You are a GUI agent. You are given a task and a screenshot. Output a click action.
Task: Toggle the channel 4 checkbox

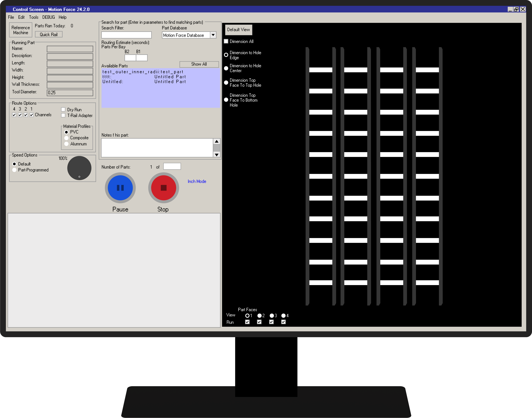pos(14,115)
